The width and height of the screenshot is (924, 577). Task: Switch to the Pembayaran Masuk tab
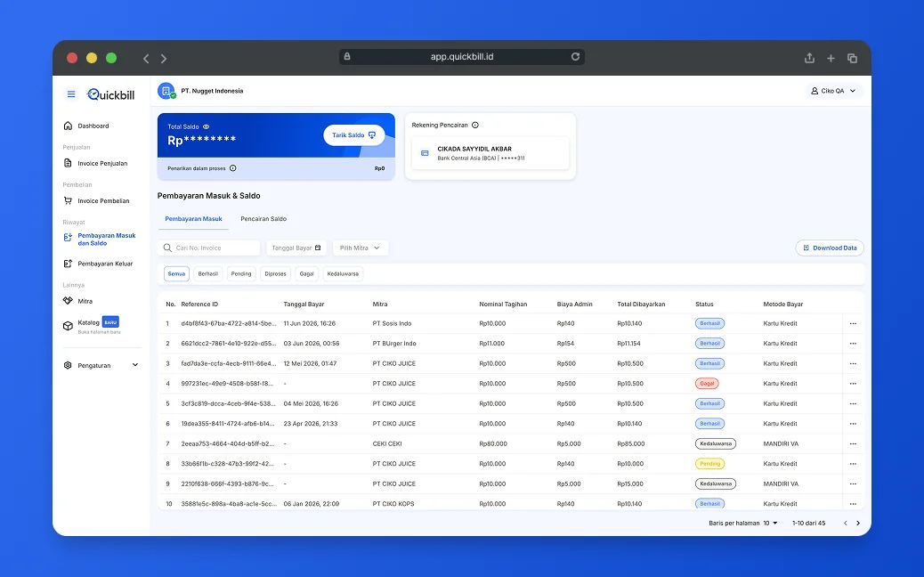(193, 219)
